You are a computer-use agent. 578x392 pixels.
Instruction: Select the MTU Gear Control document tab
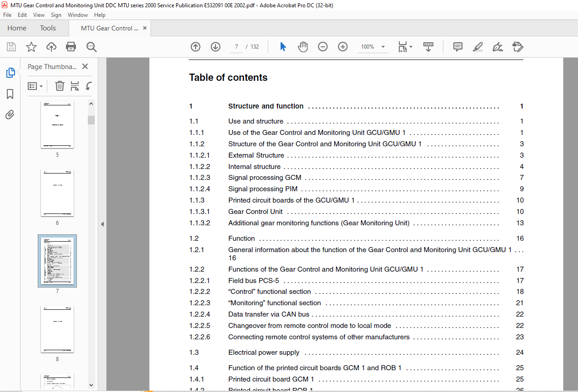coord(110,28)
